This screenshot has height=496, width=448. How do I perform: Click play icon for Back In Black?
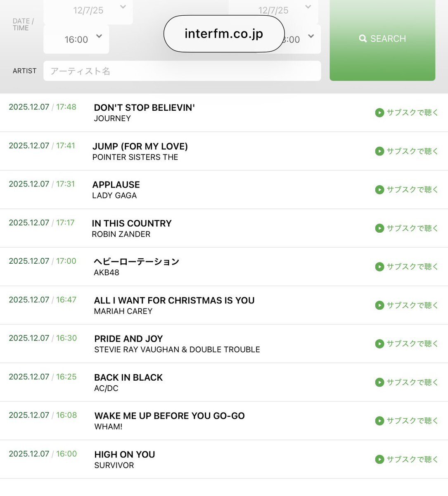[379, 382]
